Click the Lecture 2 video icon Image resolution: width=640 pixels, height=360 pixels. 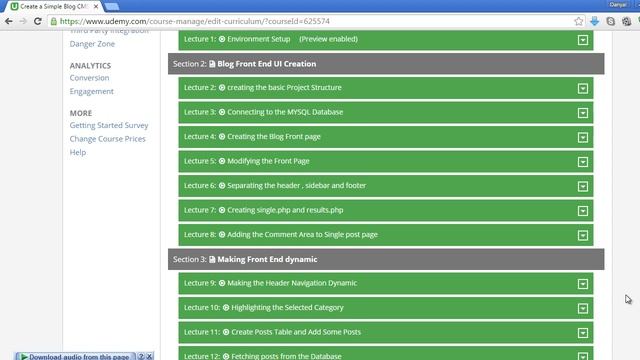coord(222,88)
